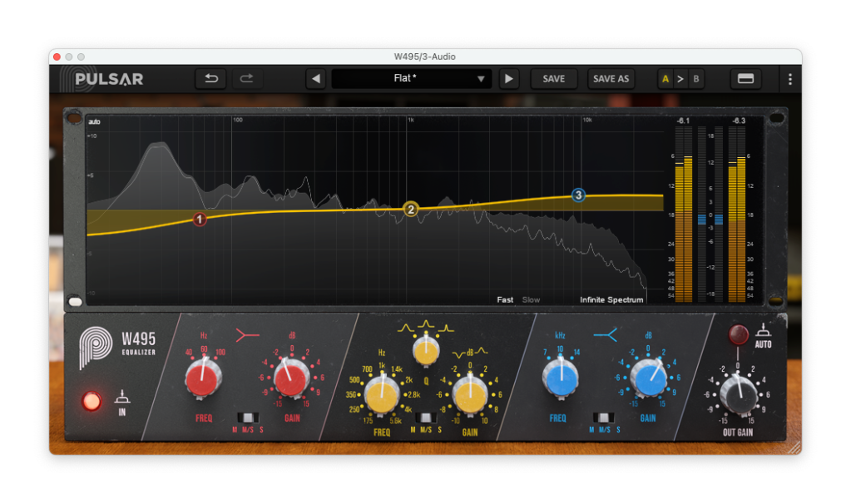Toggle the red IN bypass LED button
The height and width of the screenshot is (504, 851).
click(x=92, y=401)
